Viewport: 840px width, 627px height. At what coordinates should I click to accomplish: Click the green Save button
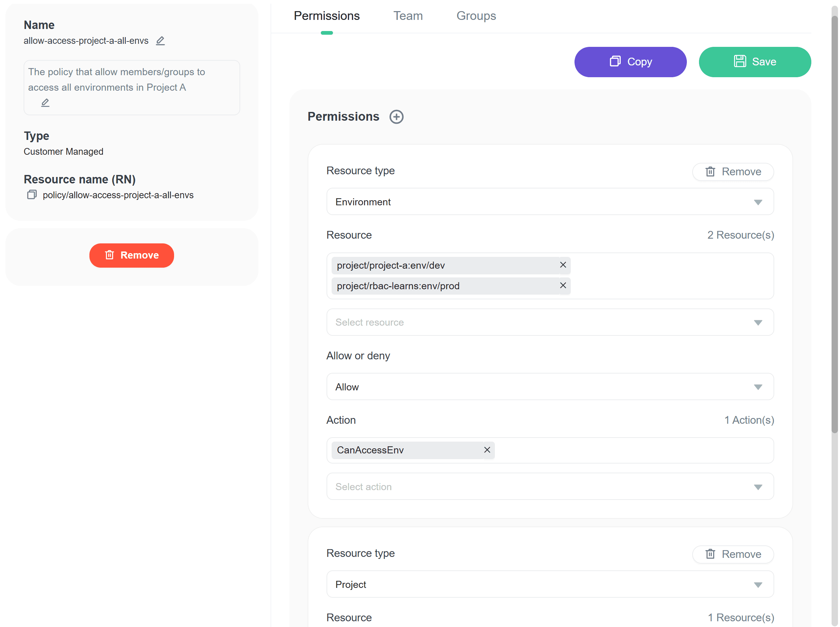[755, 62]
